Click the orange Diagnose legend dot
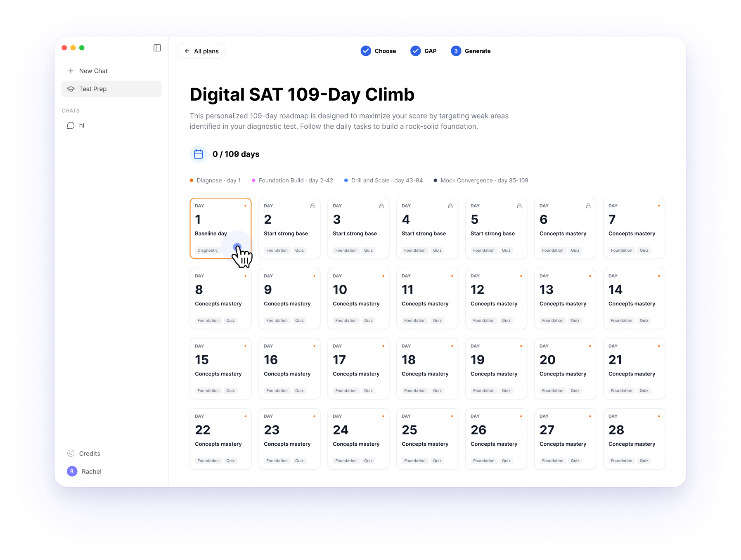Image resolution: width=741 pixels, height=560 pixels. 192,180
